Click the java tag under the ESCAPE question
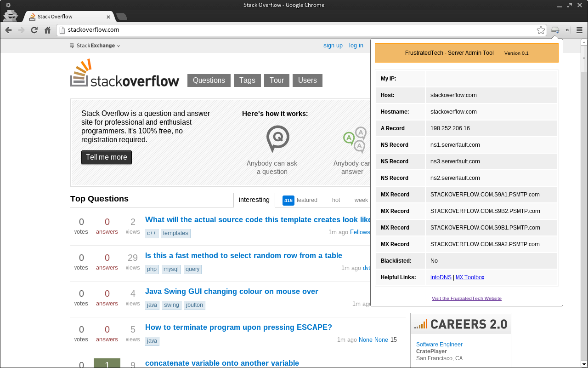This screenshot has height=368, width=588. coord(152,341)
